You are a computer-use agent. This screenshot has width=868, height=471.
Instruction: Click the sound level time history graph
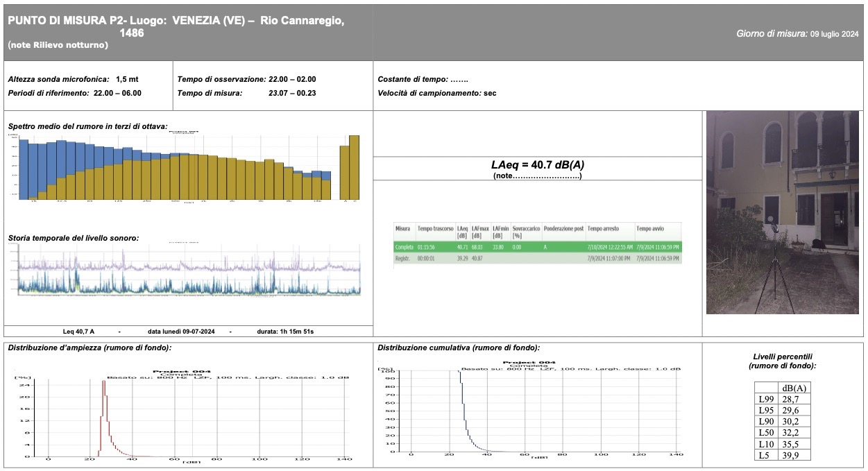[189, 271]
